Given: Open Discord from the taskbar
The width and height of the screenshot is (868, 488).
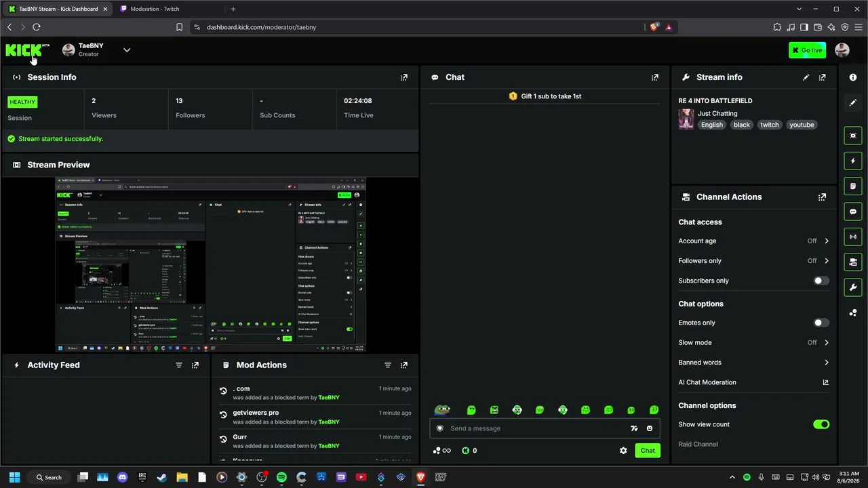Looking at the screenshot, I should (x=122, y=478).
